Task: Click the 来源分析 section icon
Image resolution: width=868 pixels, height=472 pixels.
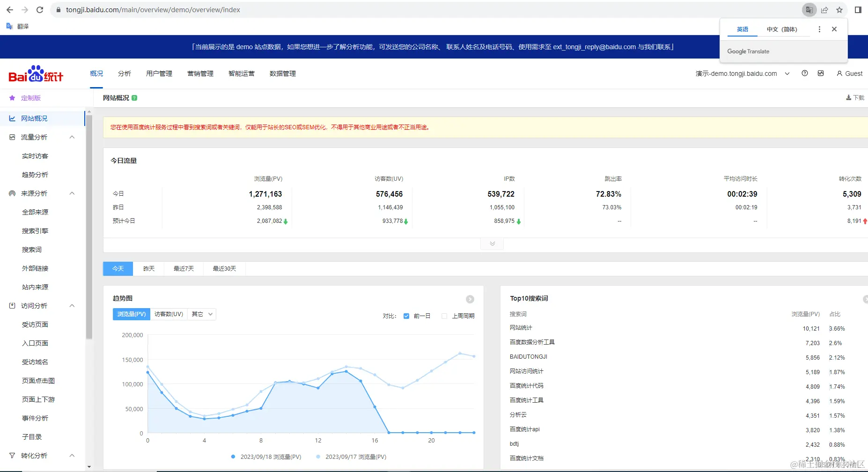Action: pos(12,193)
